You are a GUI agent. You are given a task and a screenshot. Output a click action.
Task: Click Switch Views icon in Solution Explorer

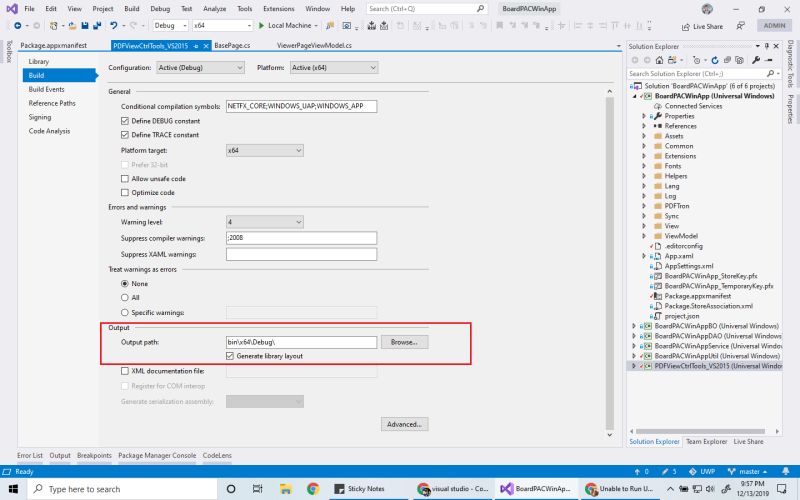(x=672, y=60)
